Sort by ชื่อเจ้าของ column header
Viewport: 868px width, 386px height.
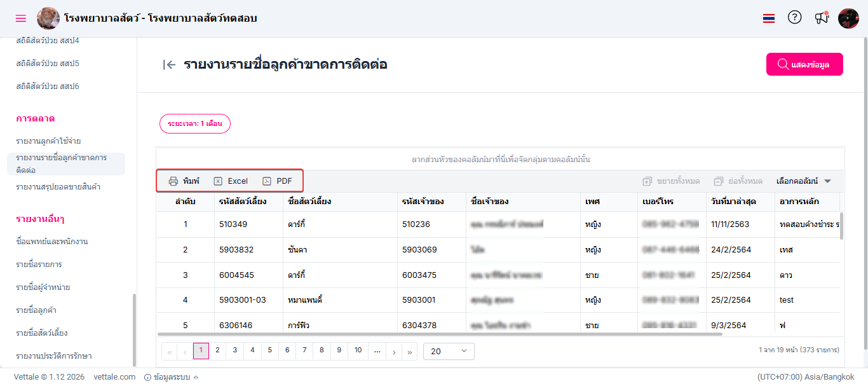523,202
